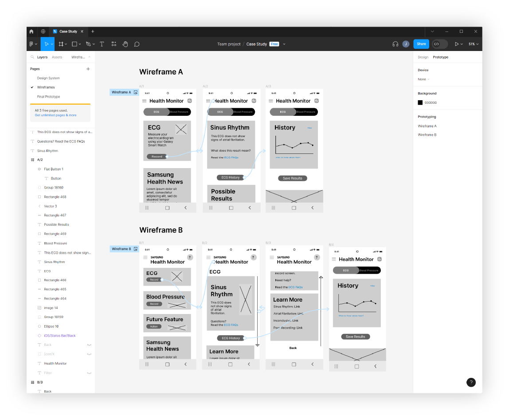Open file title dropdown chevron
Image resolution: width=509 pixels, height=420 pixels.
[284, 44]
